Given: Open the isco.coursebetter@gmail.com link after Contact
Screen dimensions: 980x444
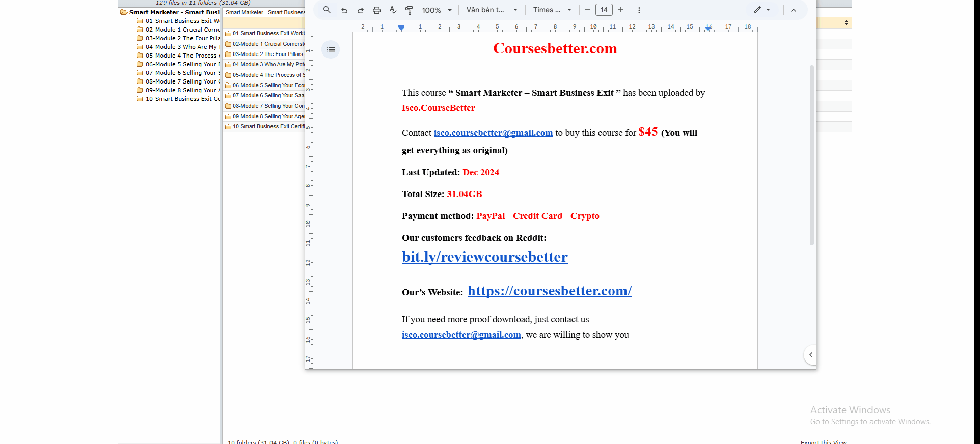Looking at the screenshot, I should [493, 133].
